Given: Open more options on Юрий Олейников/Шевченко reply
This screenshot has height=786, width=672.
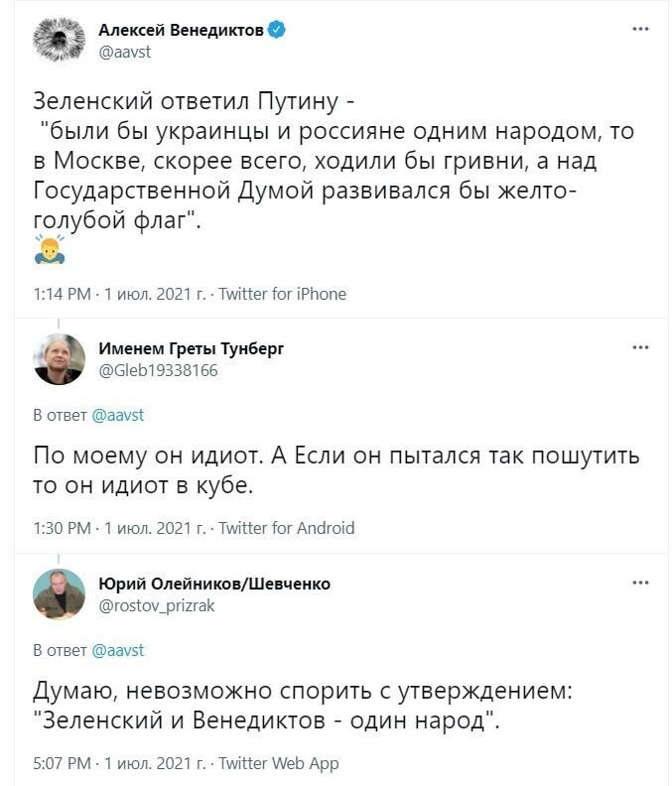Looking at the screenshot, I should click(640, 583).
